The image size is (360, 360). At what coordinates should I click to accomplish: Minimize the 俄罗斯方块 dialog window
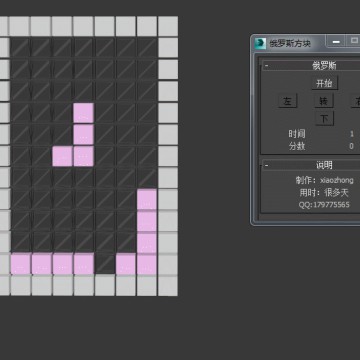pos(336,42)
